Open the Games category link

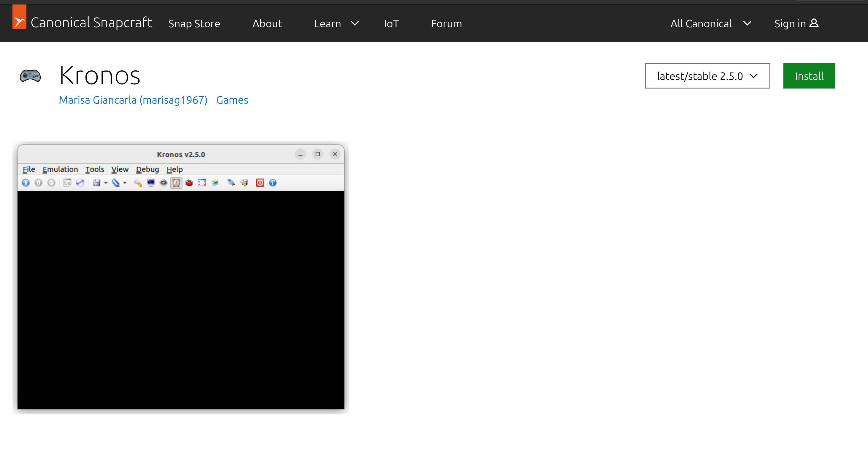232,100
